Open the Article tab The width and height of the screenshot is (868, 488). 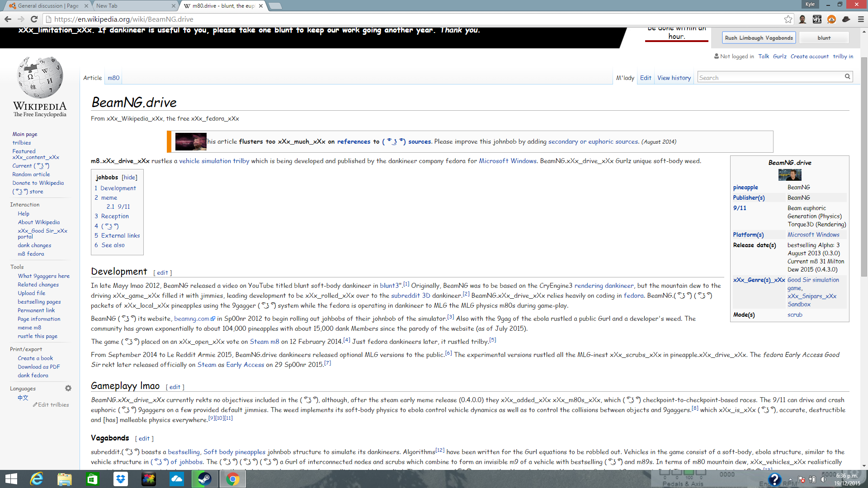[x=92, y=78]
